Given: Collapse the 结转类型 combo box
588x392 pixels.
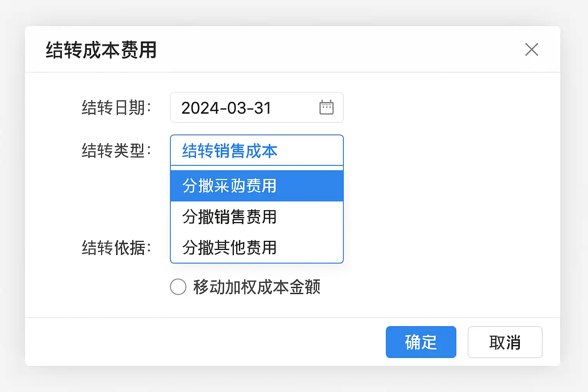Looking at the screenshot, I should pyautogui.click(x=256, y=150).
